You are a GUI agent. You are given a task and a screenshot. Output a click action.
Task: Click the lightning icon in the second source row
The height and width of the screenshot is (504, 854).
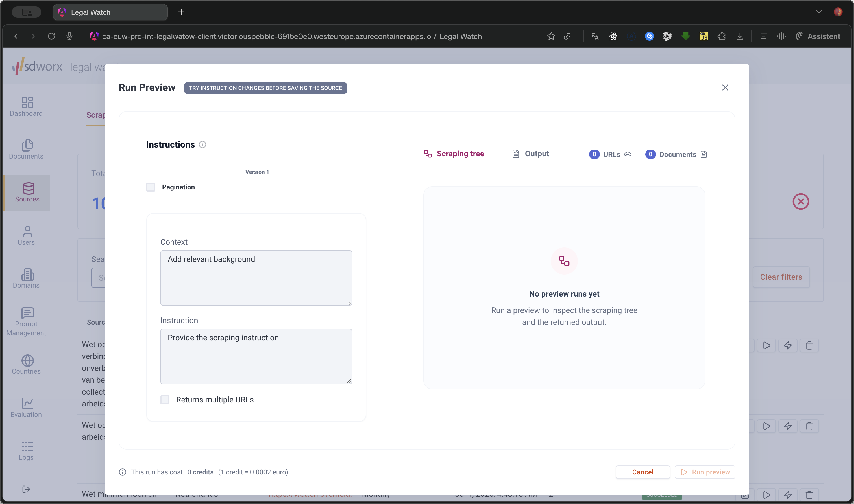(x=788, y=426)
